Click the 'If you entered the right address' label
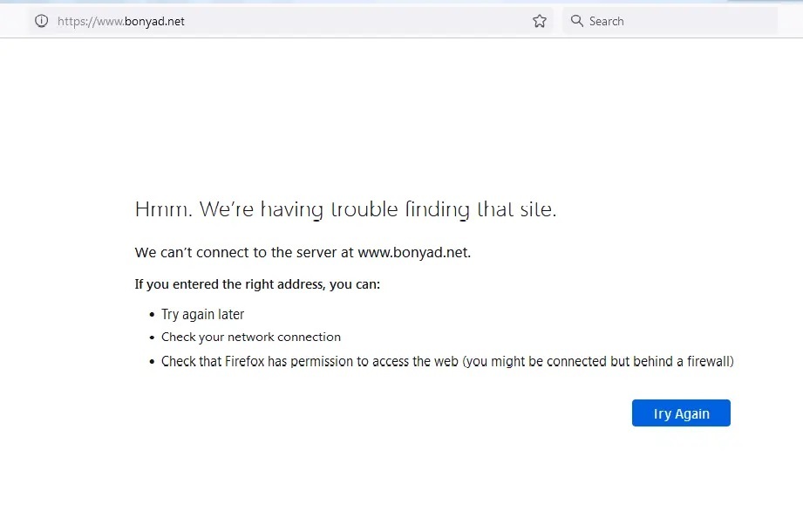The image size is (803, 532). 256,283
